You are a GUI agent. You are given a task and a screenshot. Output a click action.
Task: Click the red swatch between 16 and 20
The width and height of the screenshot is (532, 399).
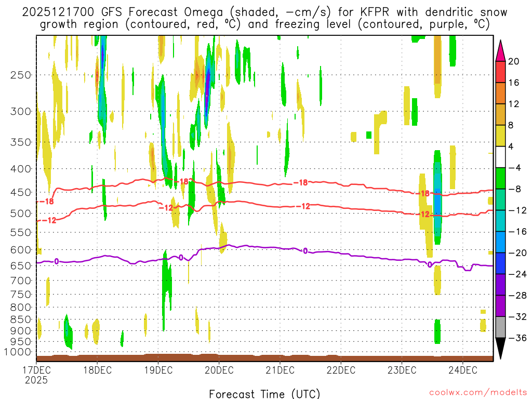point(500,72)
